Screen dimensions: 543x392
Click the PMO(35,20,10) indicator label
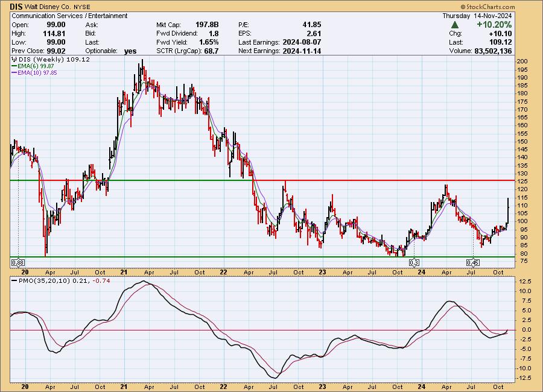point(44,281)
